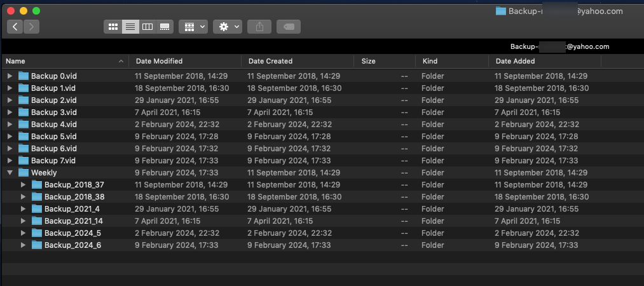Switch to column view in toolbar
This screenshot has width=644, height=286.
pos(147,27)
